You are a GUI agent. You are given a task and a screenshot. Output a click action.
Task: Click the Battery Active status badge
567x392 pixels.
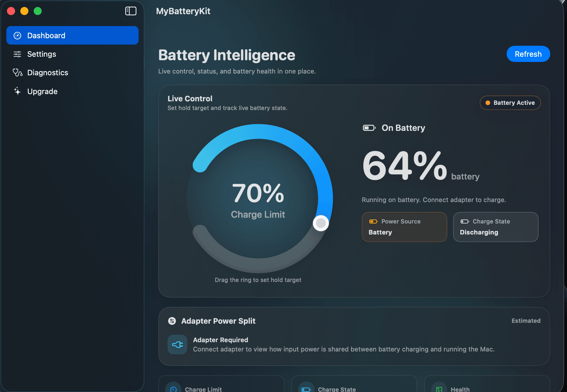point(510,103)
